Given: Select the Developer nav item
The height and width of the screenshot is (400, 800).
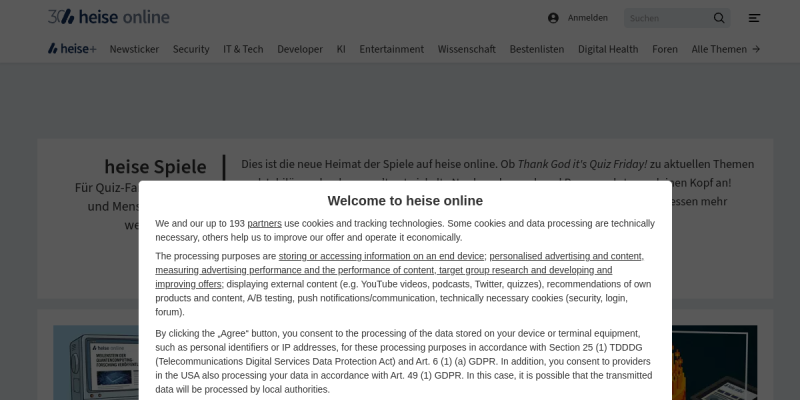Looking at the screenshot, I should point(300,49).
